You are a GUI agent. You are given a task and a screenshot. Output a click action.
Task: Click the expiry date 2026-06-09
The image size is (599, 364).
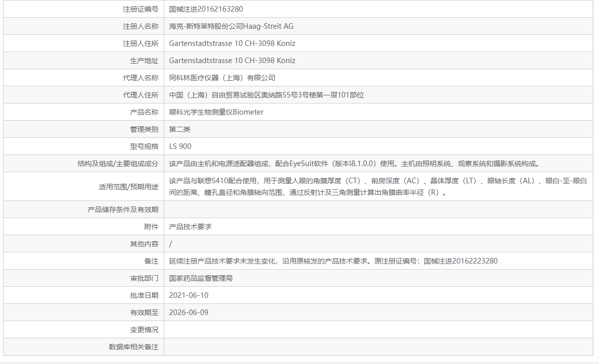pos(189,313)
